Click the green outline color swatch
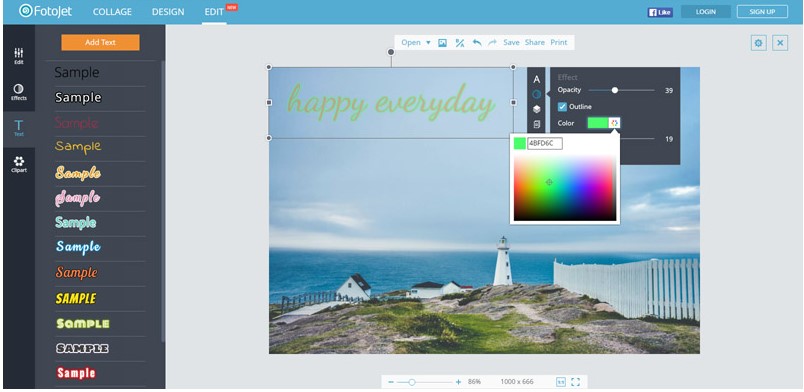The image size is (804, 392). pyautogui.click(x=598, y=123)
